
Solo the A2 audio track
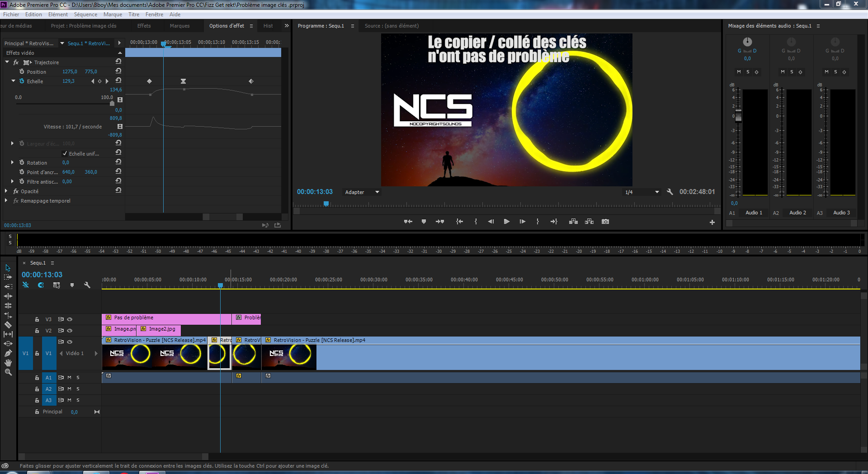click(78, 389)
